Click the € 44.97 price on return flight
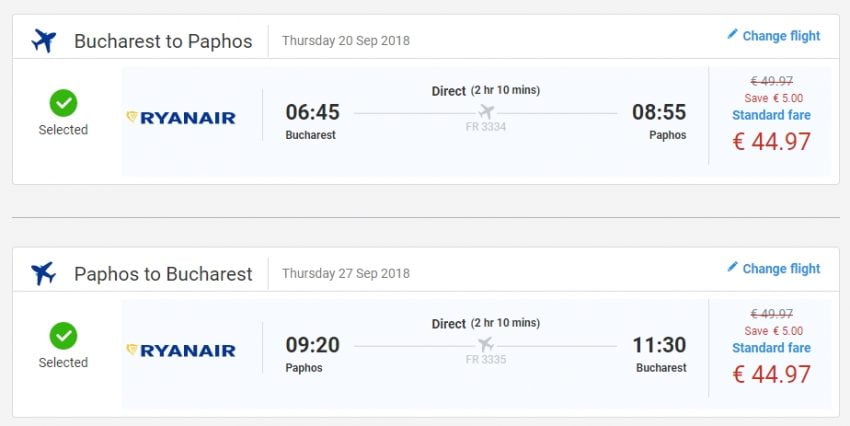Viewport: 850px width, 426px height. tap(771, 374)
